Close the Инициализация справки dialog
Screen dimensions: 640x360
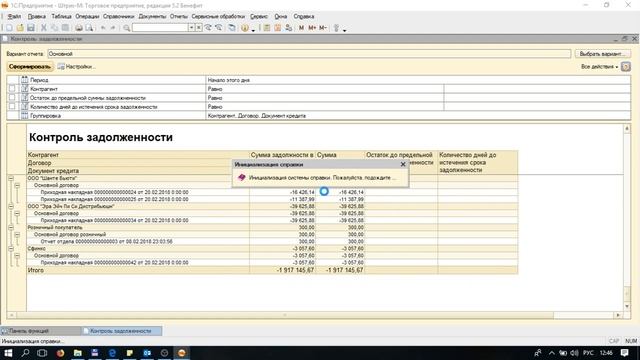point(403,164)
